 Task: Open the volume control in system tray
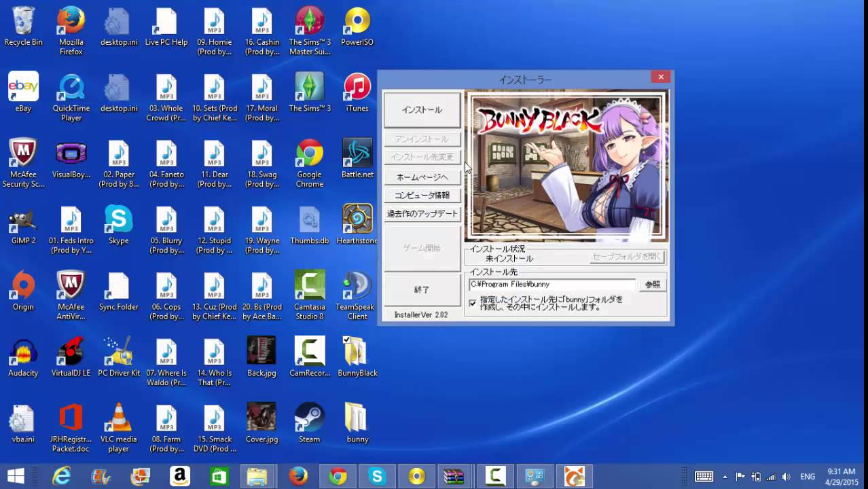click(786, 477)
